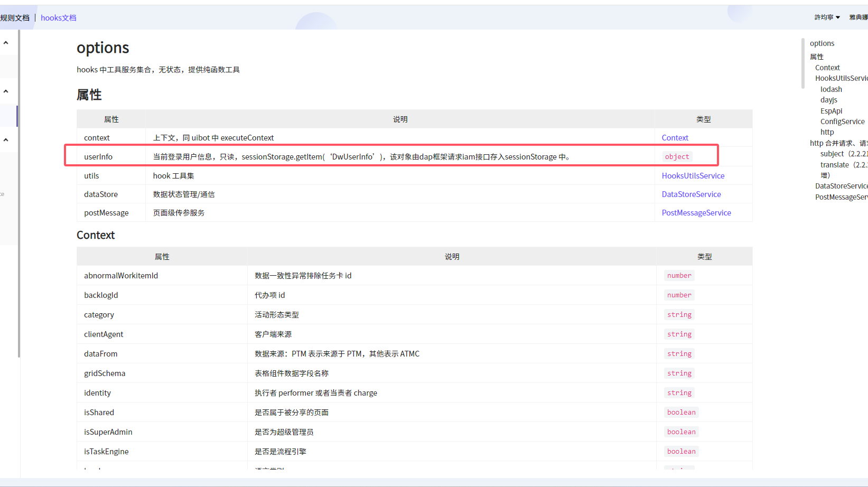The height and width of the screenshot is (487, 868).
Task: Select options in the right outline
Action: [x=822, y=43]
